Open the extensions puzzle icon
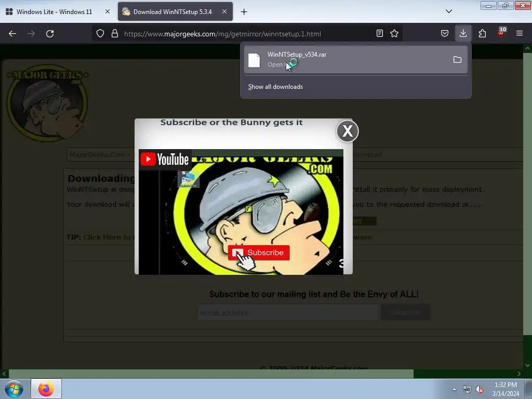 [x=482, y=33]
